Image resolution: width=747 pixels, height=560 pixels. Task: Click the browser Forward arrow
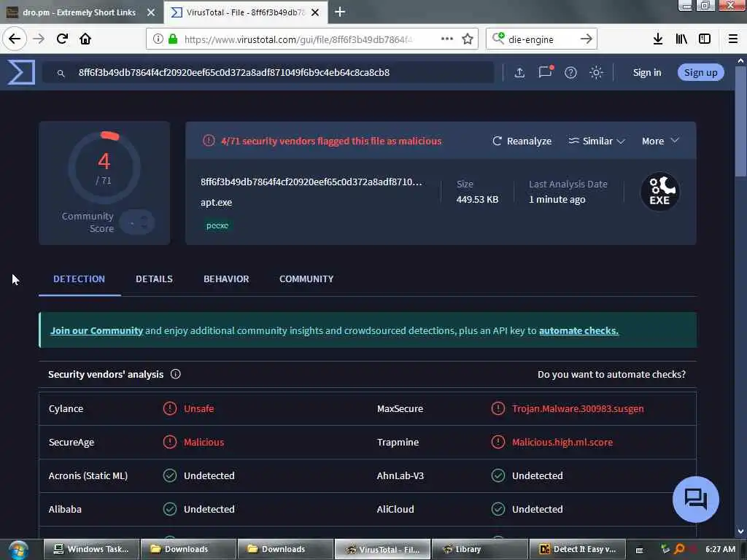click(x=39, y=39)
